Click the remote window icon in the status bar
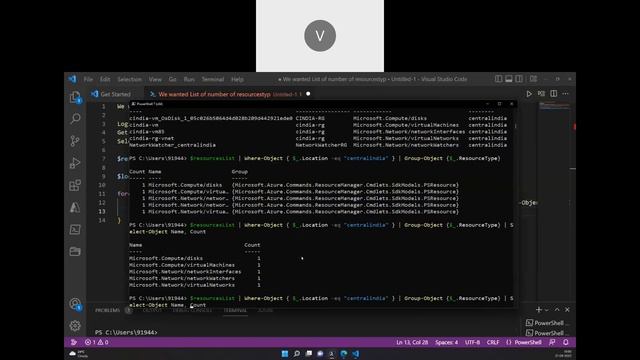 (73, 342)
